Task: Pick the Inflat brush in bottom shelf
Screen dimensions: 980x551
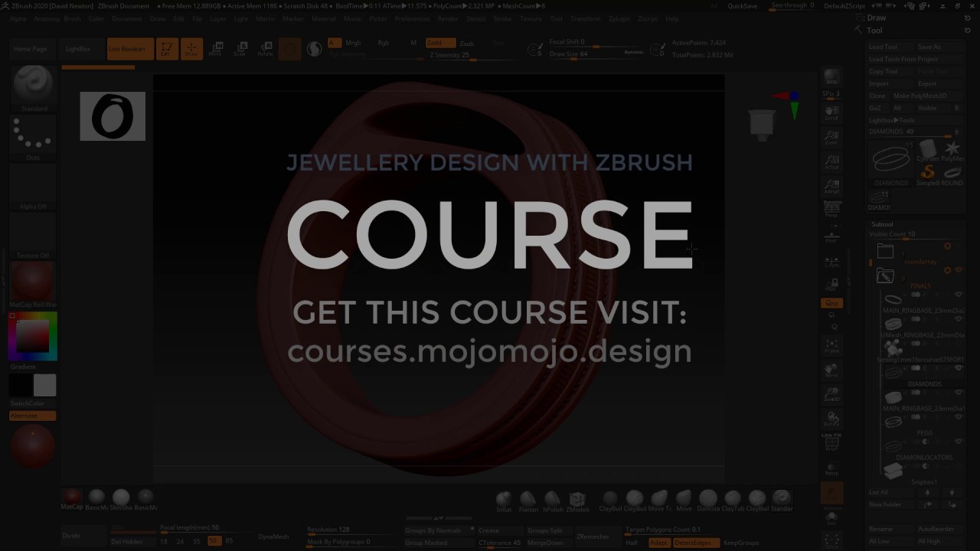Action: tap(504, 501)
